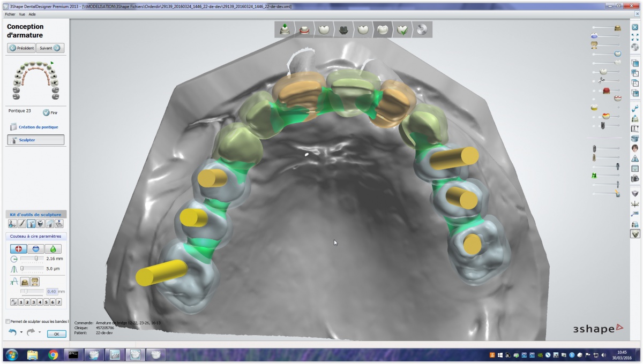Select the wax knife tool in the sculpt toolkit
Viewport: 643px width, 364px height.
pyautogui.click(x=32, y=224)
